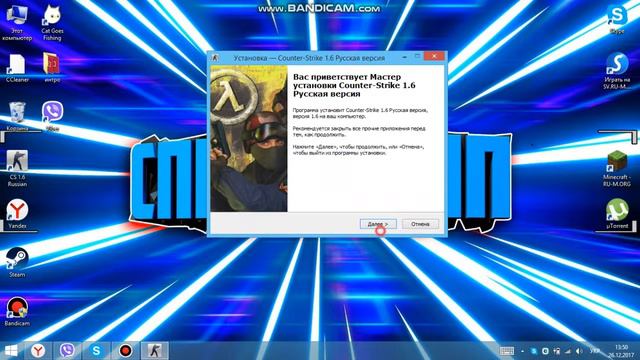Select the CCleaner desktop shortcut
Screen dimensions: 640x360
coord(17,68)
